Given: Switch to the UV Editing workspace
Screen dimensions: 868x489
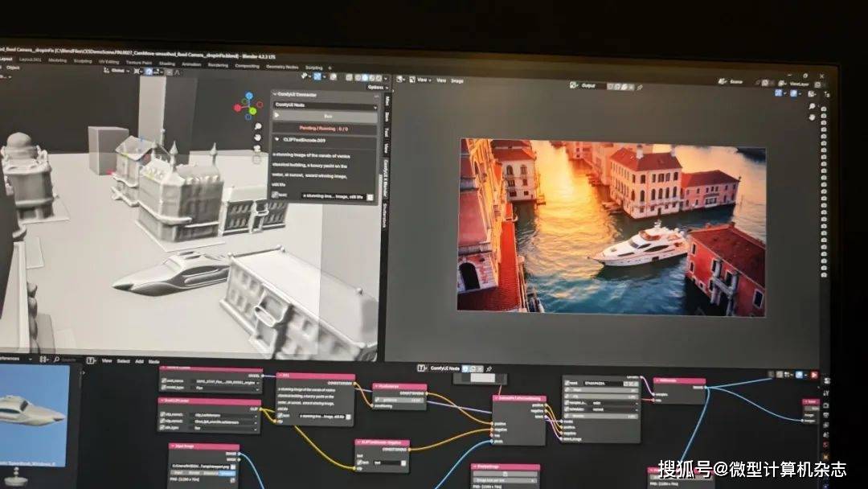Looking at the screenshot, I should point(108,62).
